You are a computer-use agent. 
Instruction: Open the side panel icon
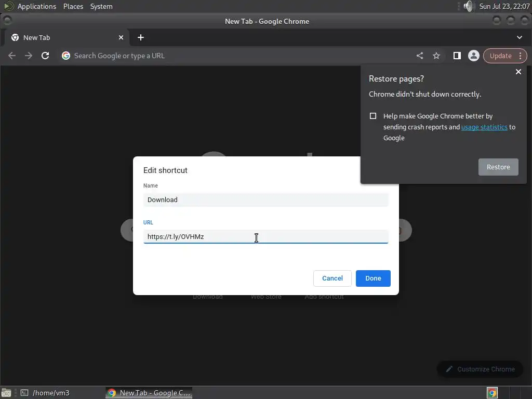click(457, 56)
